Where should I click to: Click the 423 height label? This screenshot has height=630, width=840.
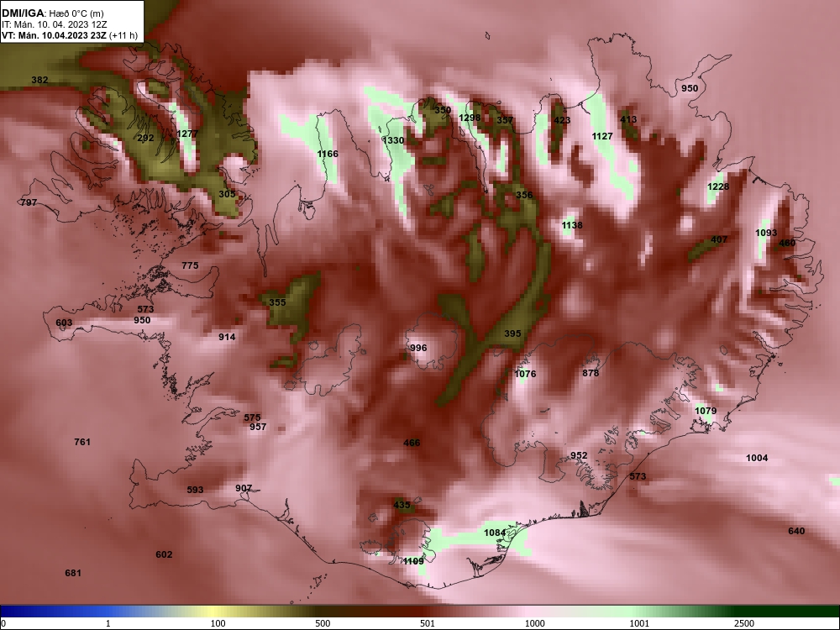point(562,120)
